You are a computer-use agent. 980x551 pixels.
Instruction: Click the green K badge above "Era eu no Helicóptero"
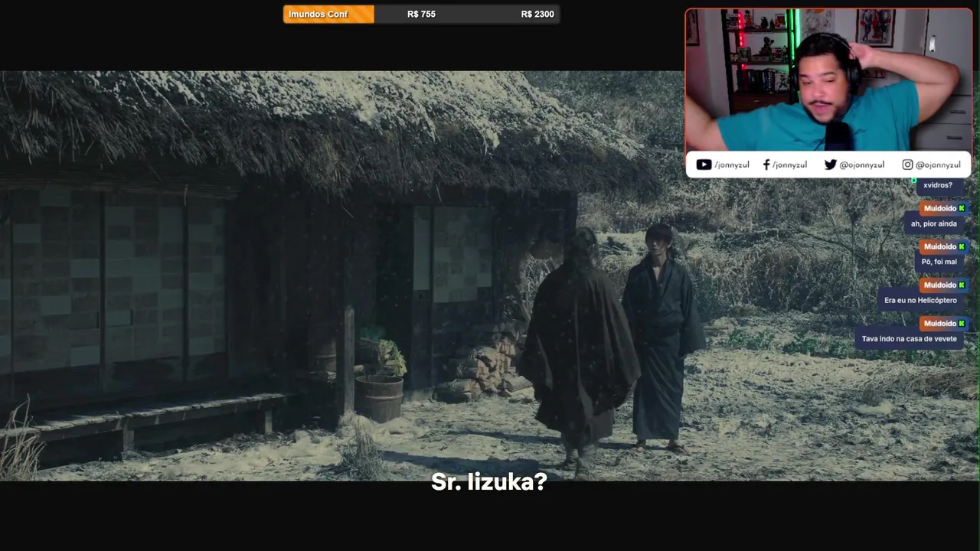(962, 285)
